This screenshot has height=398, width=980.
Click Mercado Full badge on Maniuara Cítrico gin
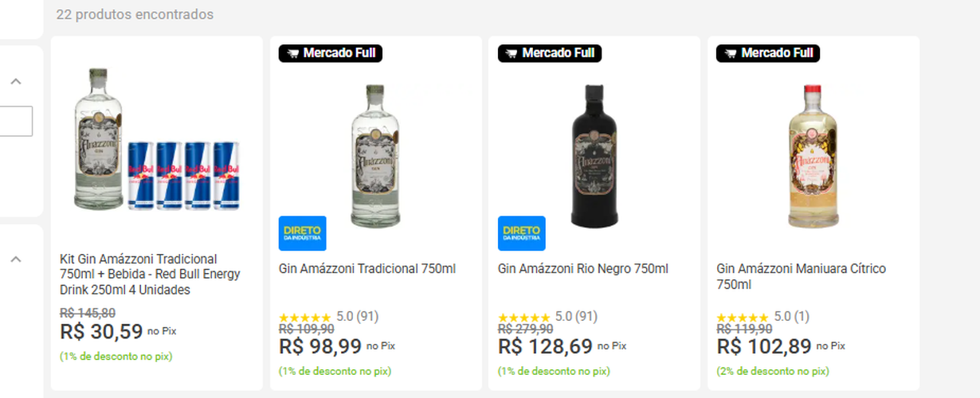[768, 53]
